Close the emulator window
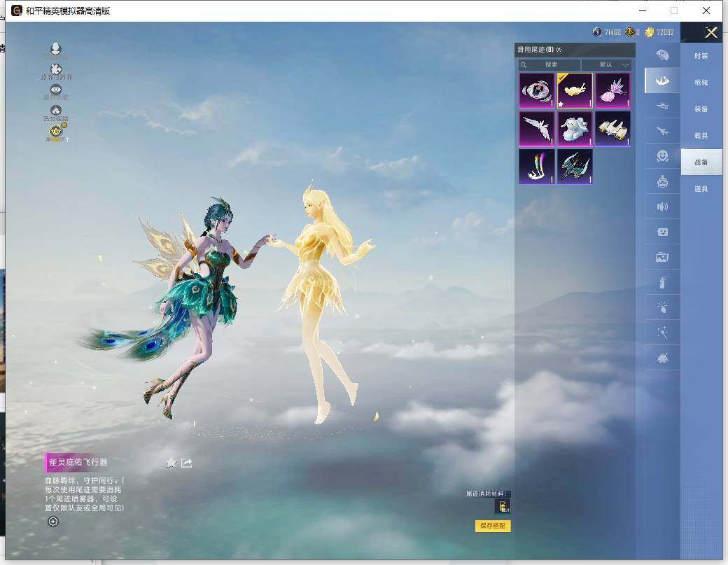Screen dimensions: 728x565 point(706,11)
